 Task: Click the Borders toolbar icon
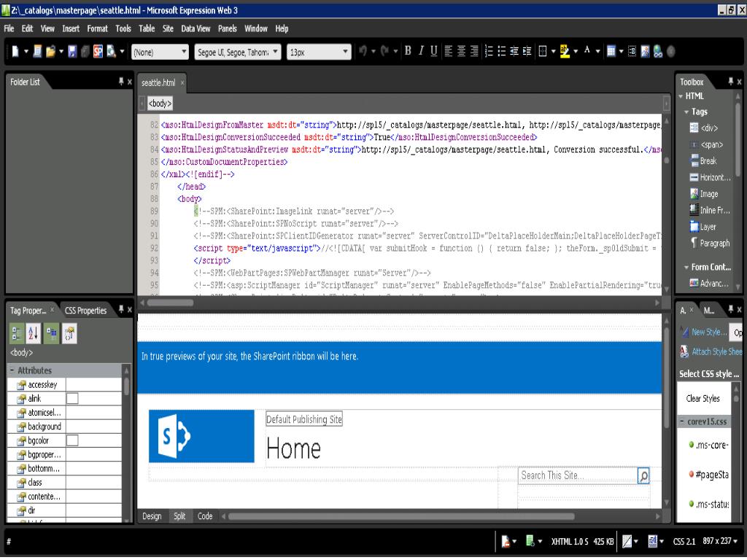pos(543,51)
